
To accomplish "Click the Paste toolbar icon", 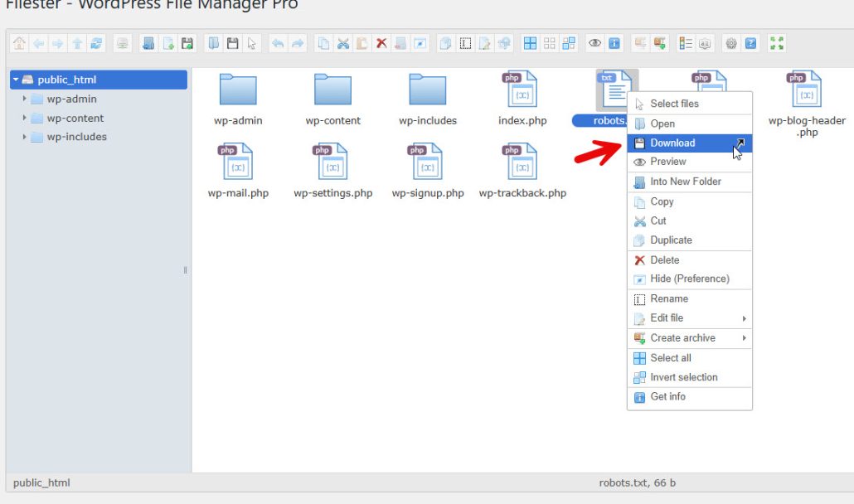I will [361, 44].
